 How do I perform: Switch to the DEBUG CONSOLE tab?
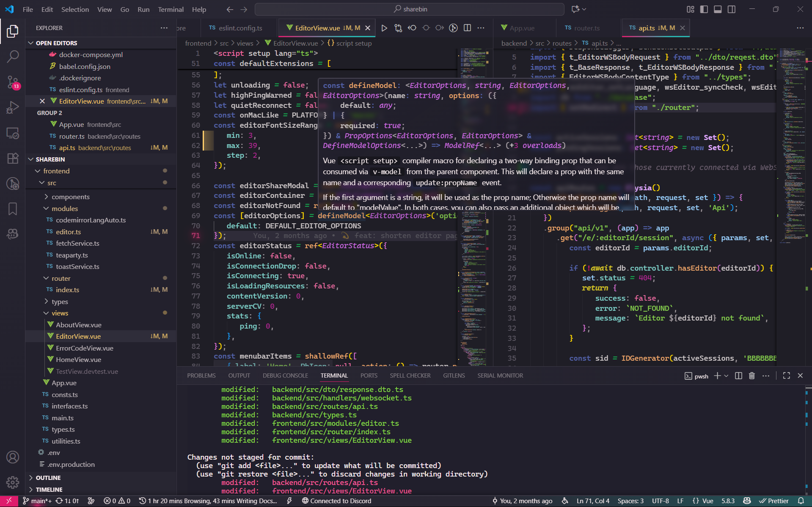click(285, 375)
